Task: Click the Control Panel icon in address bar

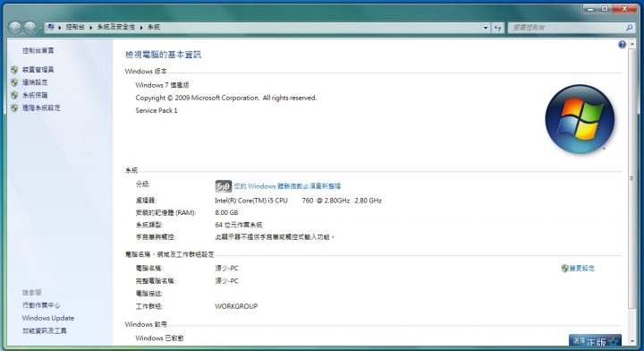Action: coord(50,27)
